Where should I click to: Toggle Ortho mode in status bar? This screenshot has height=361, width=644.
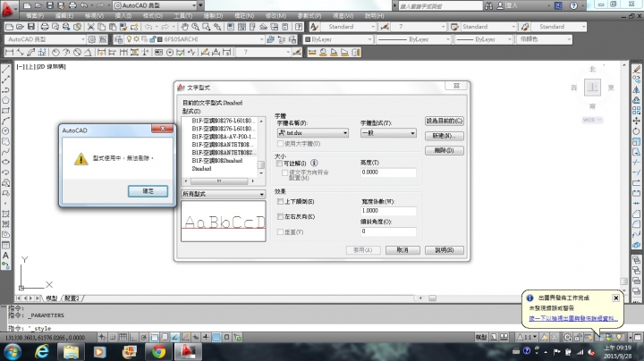click(133, 337)
